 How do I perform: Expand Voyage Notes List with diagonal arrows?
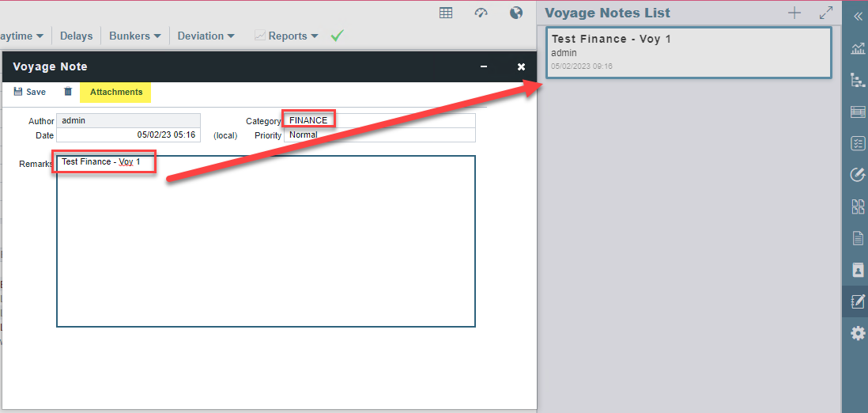[826, 13]
